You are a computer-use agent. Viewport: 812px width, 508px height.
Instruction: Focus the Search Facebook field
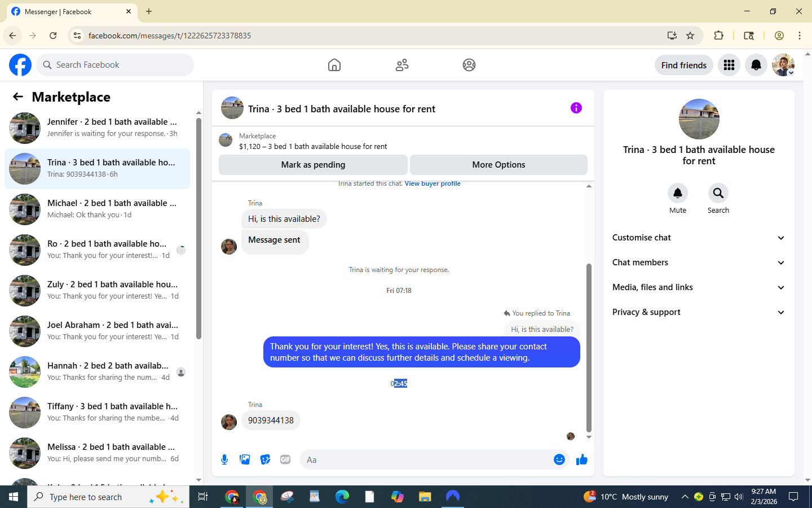(115, 65)
